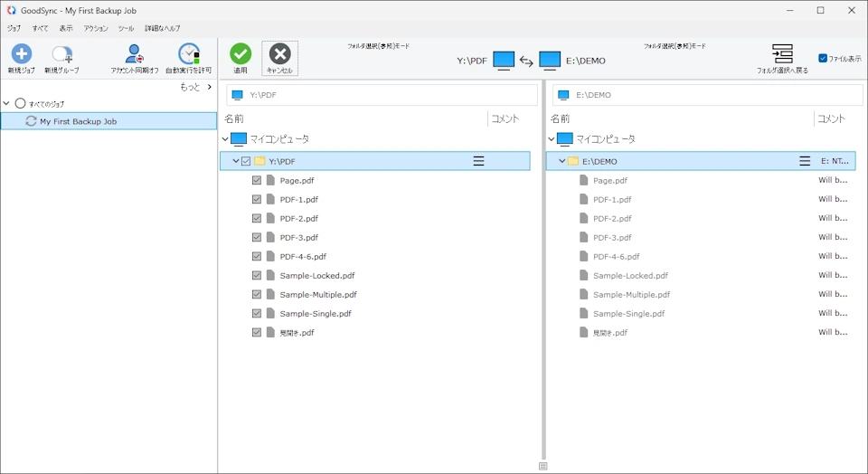868x474 pixels.
Task: Uncheck left PDF-1.pdf checkbox
Action: (x=256, y=199)
